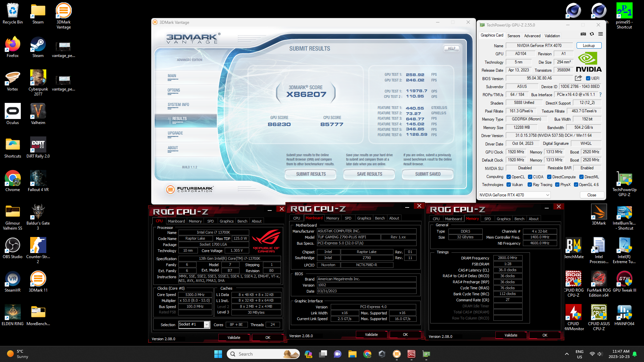
Task: Click the taskbar Search field
Action: click(263, 354)
